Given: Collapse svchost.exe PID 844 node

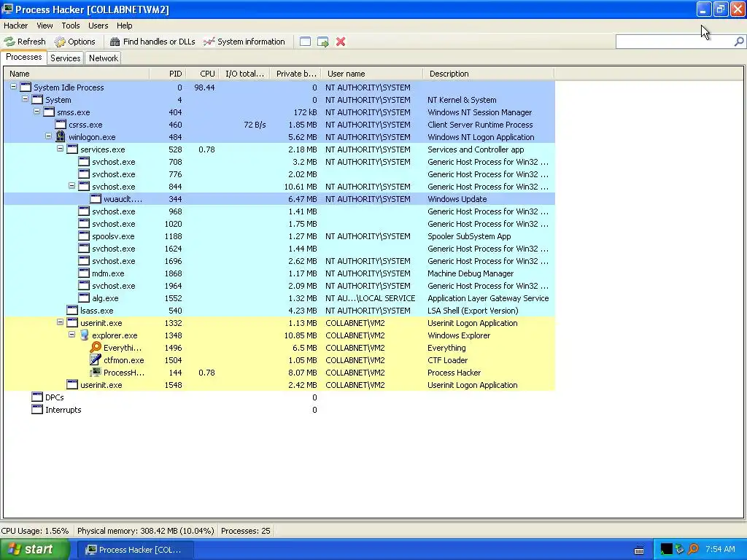Looking at the screenshot, I should (x=72, y=186).
